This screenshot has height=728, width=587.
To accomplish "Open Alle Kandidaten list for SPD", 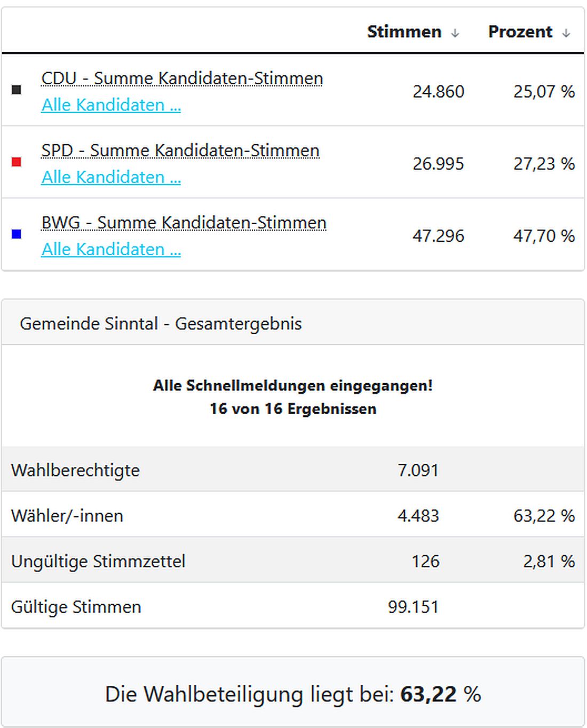I will [111, 177].
